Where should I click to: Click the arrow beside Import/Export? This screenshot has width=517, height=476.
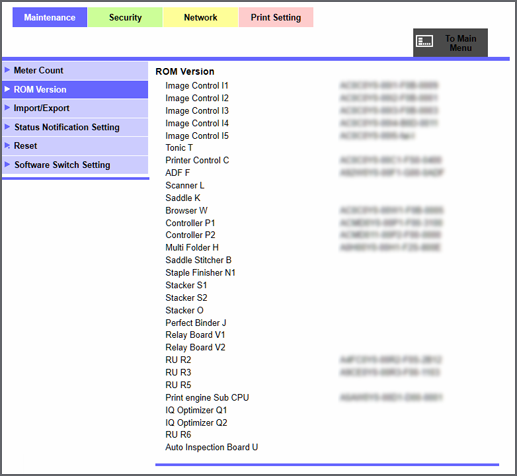[7, 108]
